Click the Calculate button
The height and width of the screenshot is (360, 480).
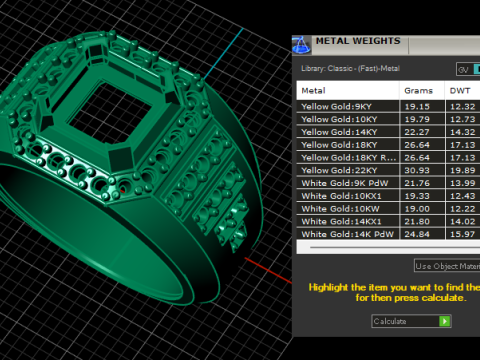pyautogui.click(x=411, y=321)
